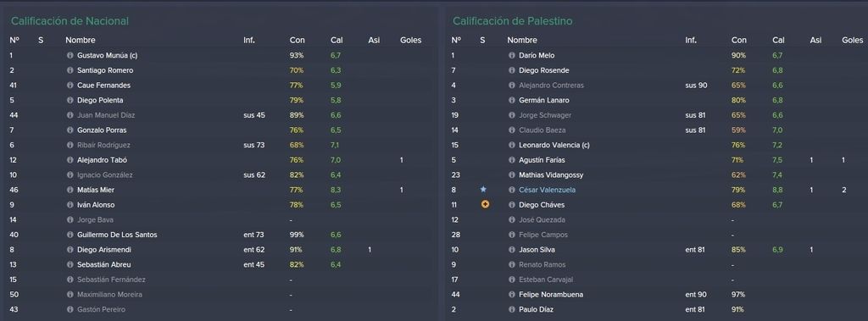Image resolution: width=868 pixels, height=321 pixels.
Task: Click info icon next to Paulo Díaz
Action: tap(511, 309)
